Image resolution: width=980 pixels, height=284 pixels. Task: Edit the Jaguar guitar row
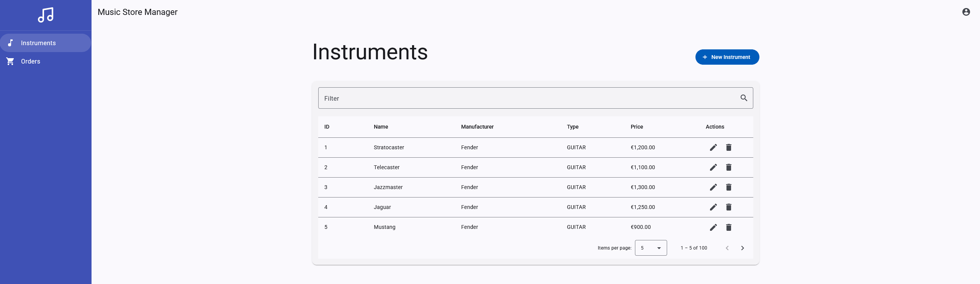click(713, 207)
